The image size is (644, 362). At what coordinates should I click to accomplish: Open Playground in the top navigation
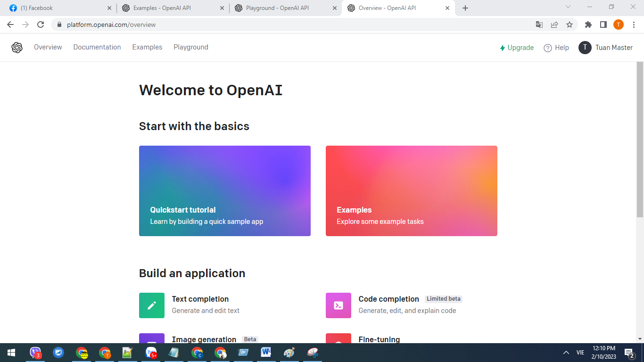point(191,47)
